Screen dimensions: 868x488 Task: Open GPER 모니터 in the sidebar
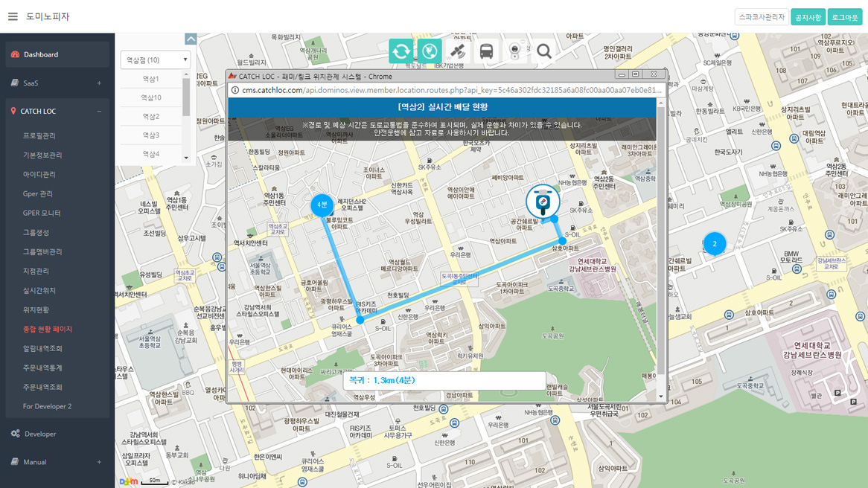pos(42,213)
